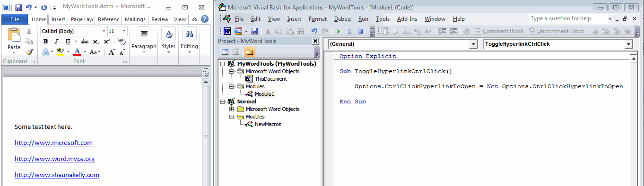Click View Microsoft Word icon in VBA toolbar

[x=227, y=31]
